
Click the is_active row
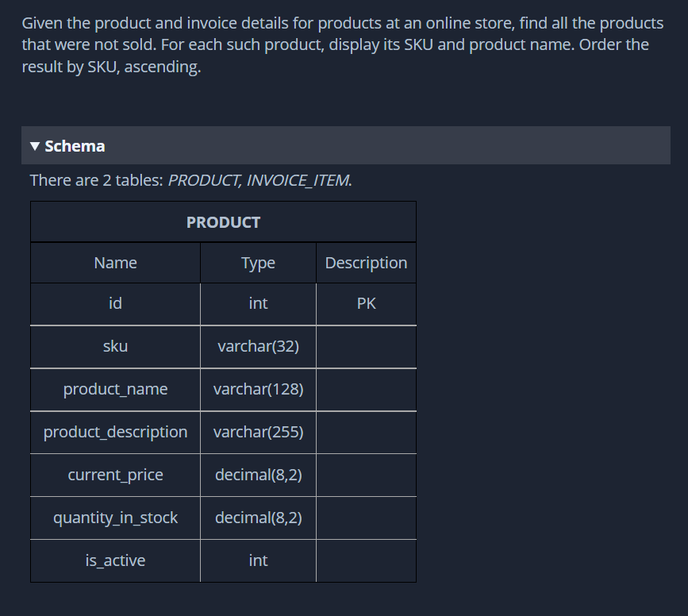pyautogui.click(x=115, y=560)
